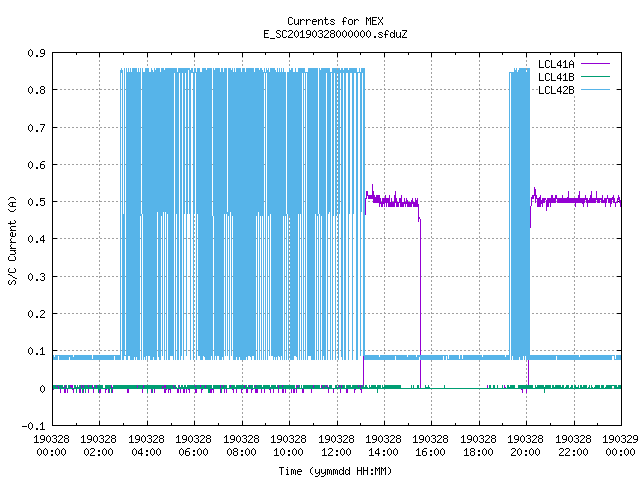Click the 0.4 y-axis tick label

point(36,239)
